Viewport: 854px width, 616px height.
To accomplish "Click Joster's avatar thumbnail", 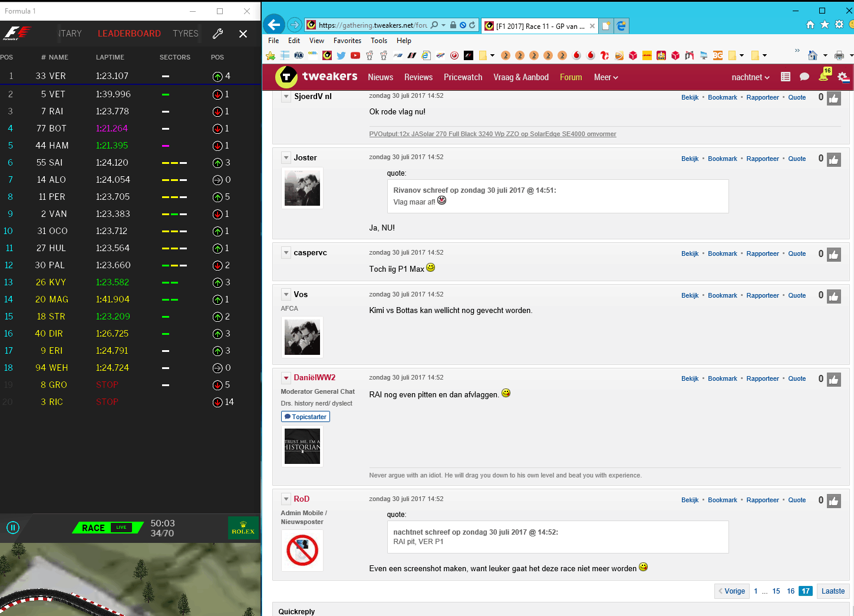I will tap(302, 188).
